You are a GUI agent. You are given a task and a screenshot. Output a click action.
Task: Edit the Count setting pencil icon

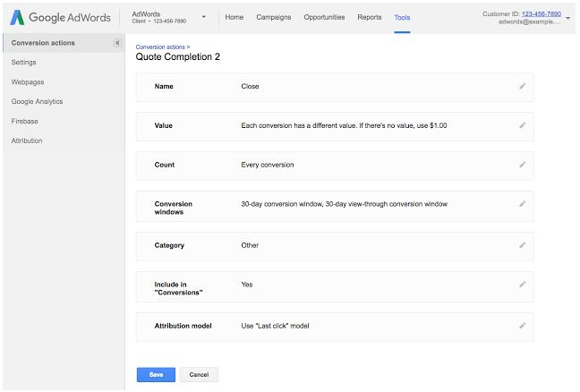[x=523, y=165]
